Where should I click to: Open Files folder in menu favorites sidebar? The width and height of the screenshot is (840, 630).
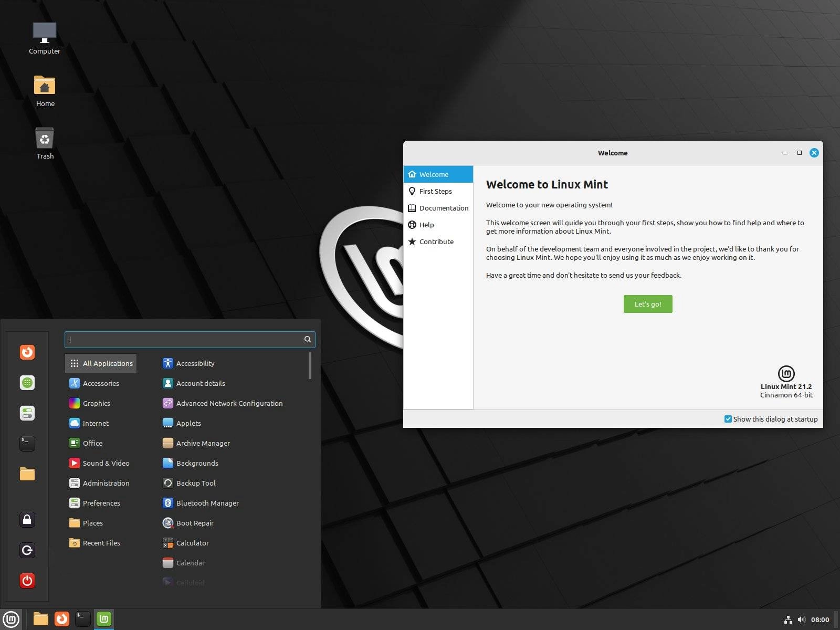coord(27,474)
